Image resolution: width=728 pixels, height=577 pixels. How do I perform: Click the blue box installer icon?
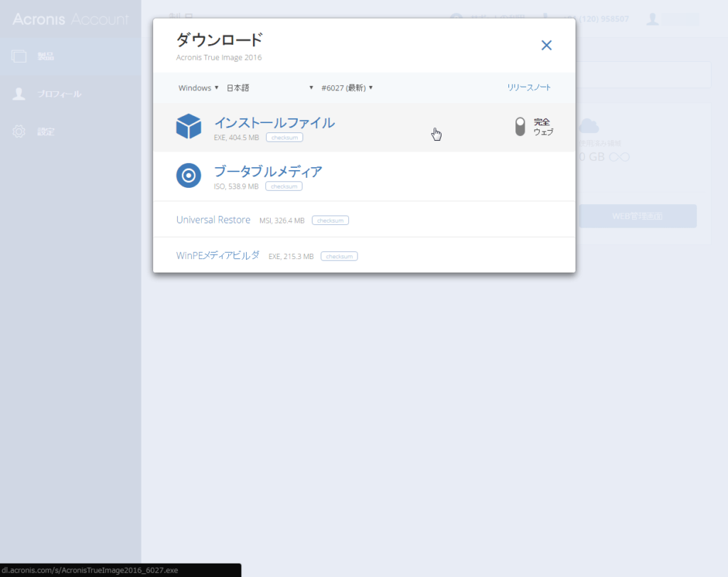coord(188,127)
